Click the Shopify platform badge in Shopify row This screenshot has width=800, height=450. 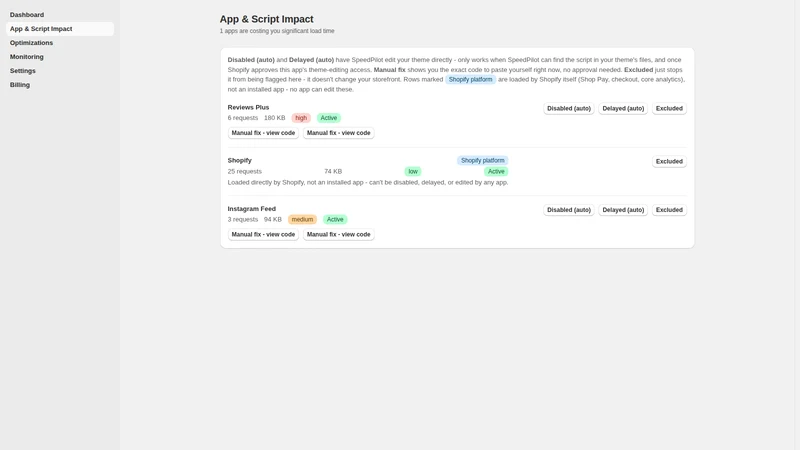(483, 160)
